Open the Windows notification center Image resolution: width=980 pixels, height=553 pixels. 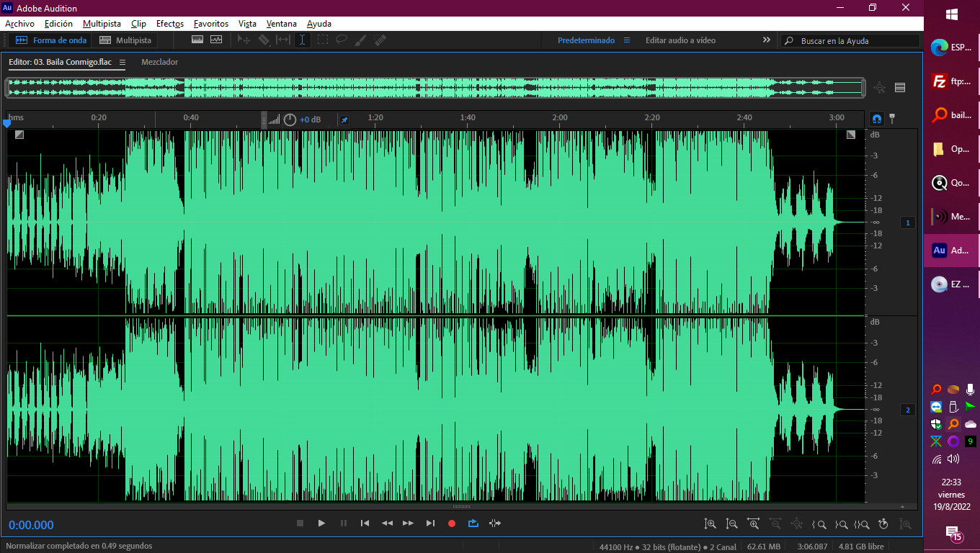point(953,534)
